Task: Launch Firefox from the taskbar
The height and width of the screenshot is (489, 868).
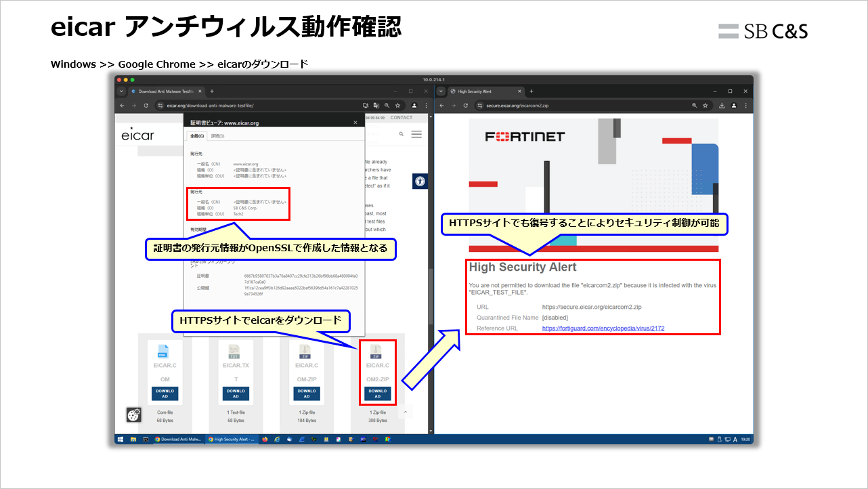Action: tap(265, 440)
